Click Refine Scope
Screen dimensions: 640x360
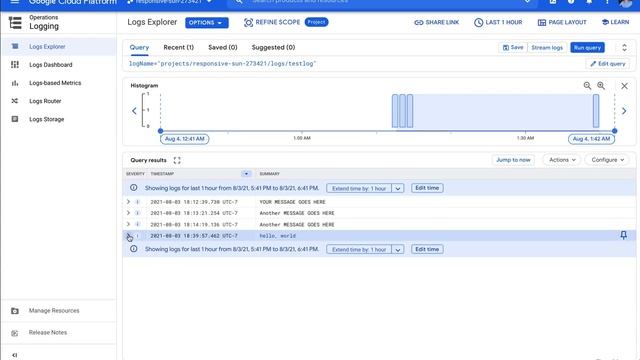click(272, 22)
